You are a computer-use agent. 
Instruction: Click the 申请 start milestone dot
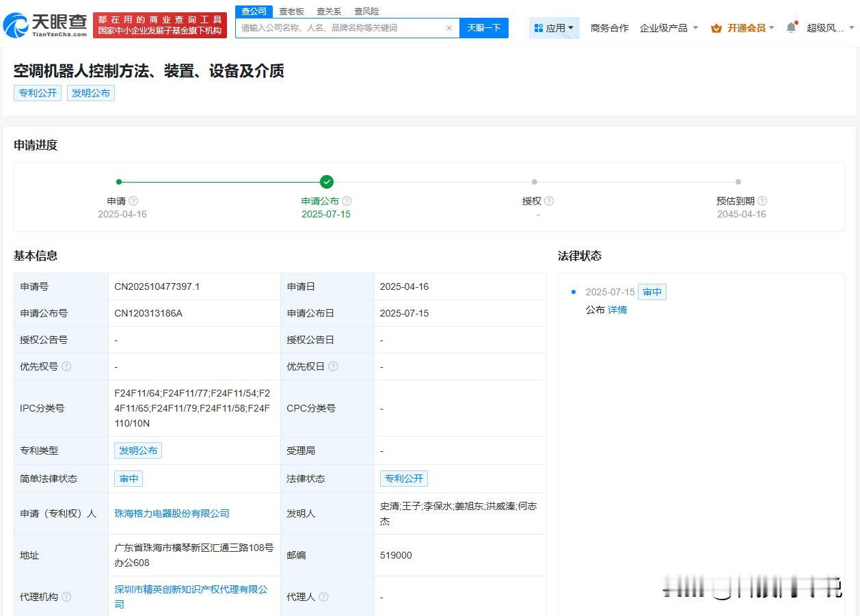point(119,182)
